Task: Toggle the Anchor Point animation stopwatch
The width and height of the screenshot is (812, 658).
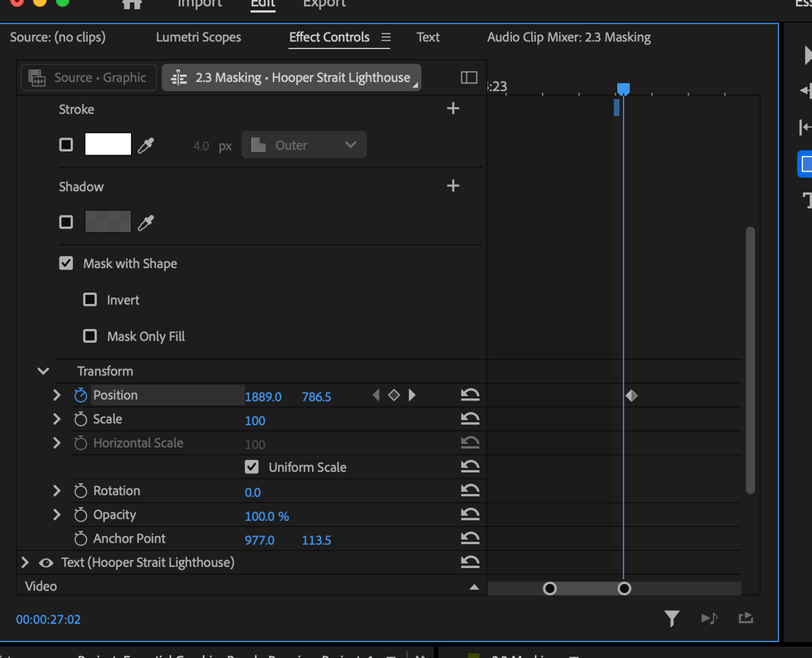Action: point(80,539)
